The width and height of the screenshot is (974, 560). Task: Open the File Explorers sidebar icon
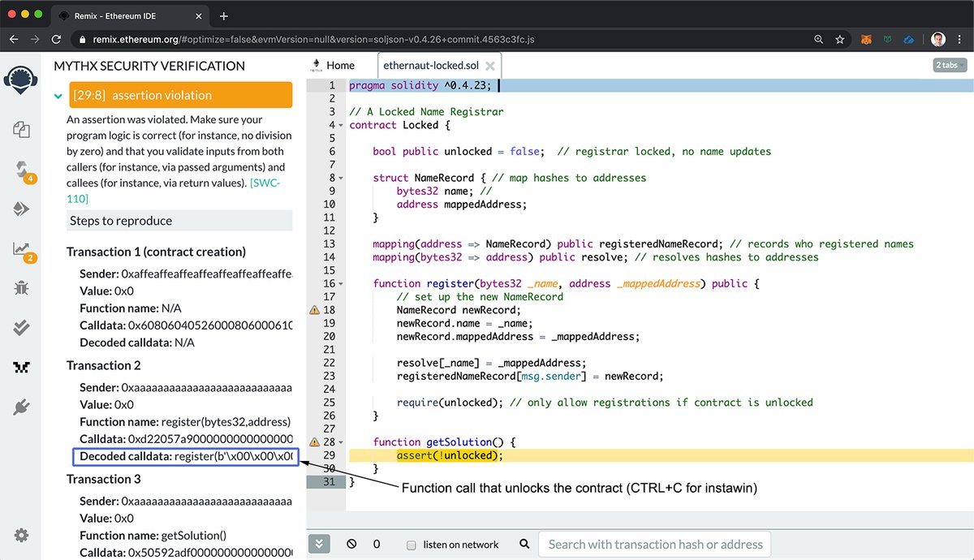coord(22,128)
